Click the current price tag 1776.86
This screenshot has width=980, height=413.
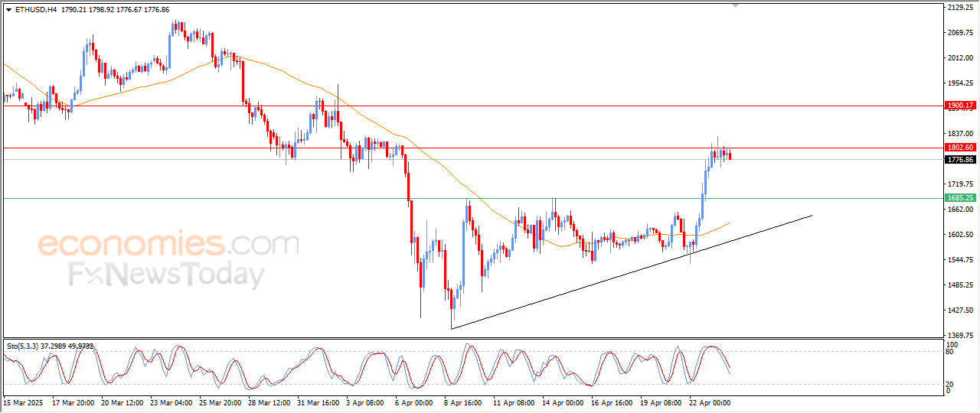960,160
